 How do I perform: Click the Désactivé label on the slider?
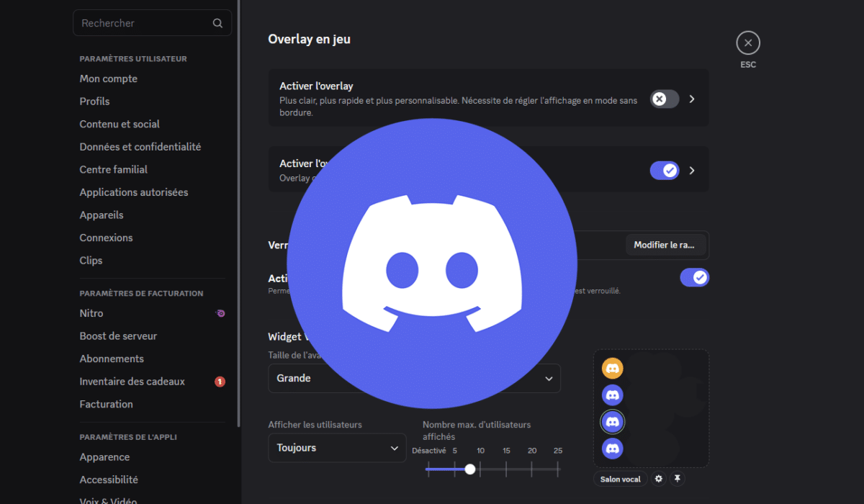[x=428, y=451]
